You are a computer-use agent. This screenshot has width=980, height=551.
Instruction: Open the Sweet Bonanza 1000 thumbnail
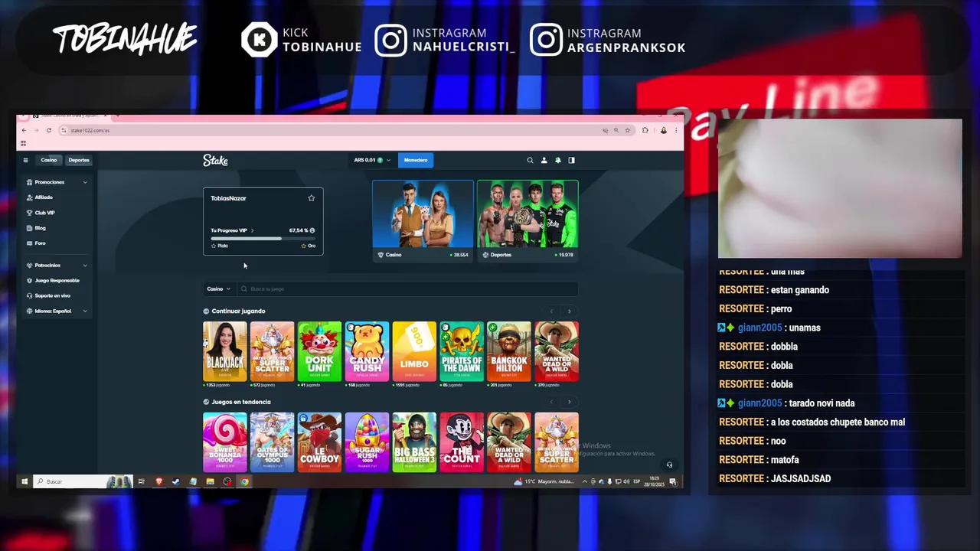click(x=224, y=442)
